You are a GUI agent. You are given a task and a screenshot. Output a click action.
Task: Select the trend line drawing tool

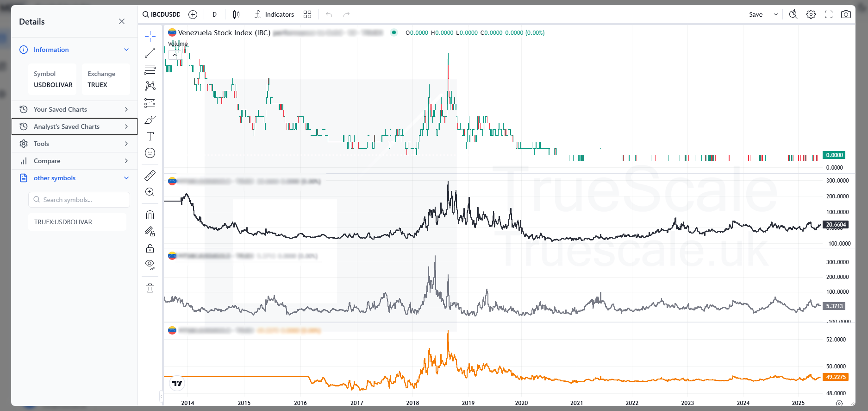150,53
